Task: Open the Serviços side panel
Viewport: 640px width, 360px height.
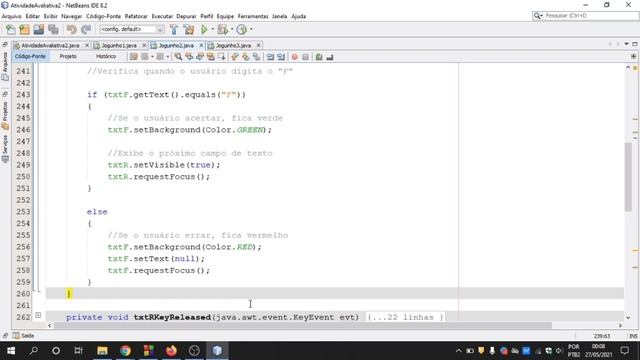Action: (5, 149)
